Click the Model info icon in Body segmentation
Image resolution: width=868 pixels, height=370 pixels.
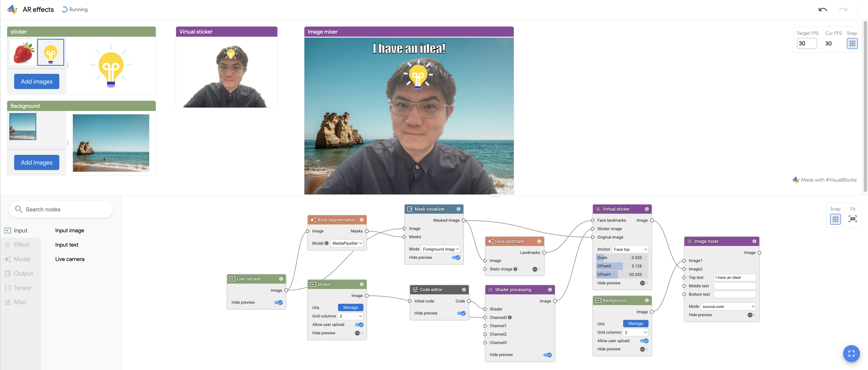click(327, 243)
